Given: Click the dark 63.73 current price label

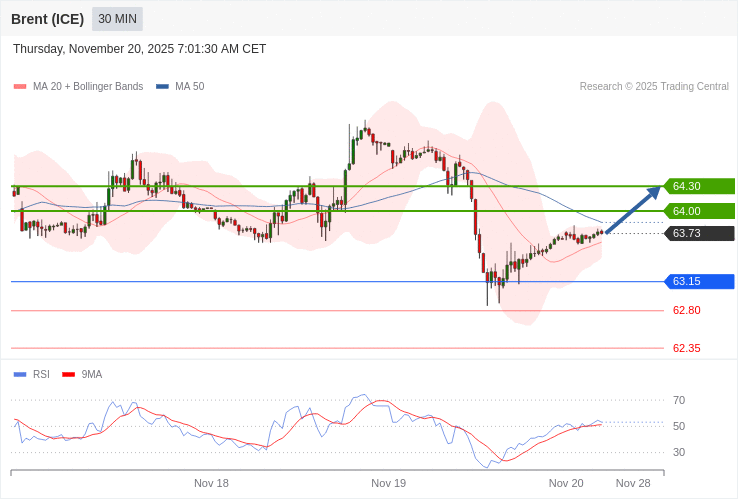Looking at the screenshot, I should click(x=699, y=233).
